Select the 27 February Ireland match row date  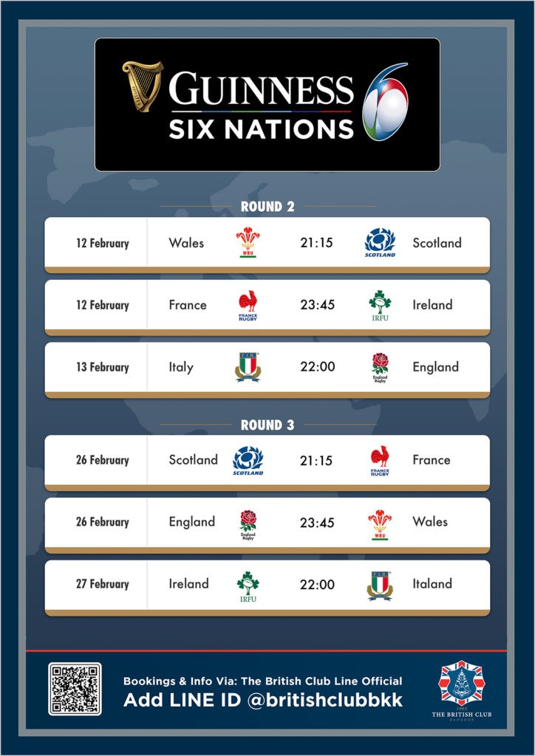[103, 584]
